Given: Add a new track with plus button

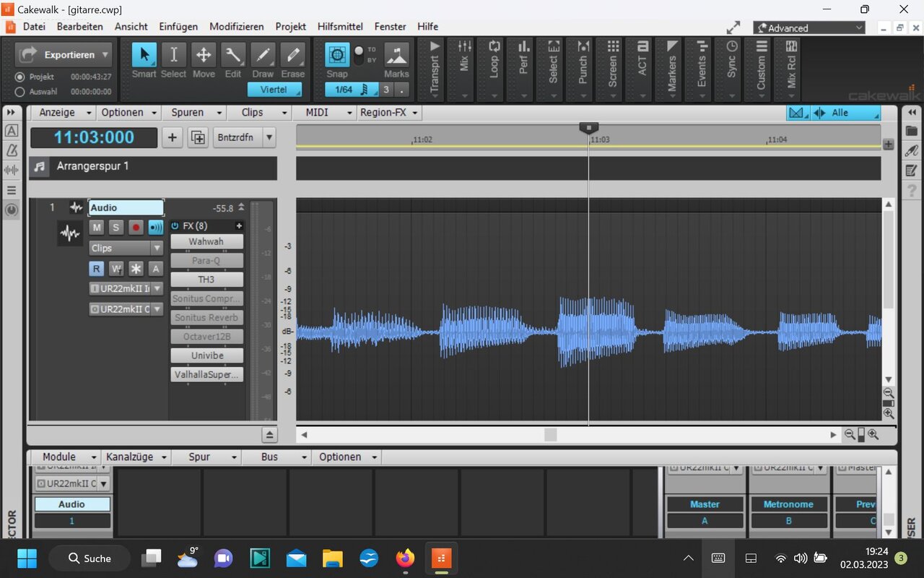Looking at the screenshot, I should (x=172, y=138).
